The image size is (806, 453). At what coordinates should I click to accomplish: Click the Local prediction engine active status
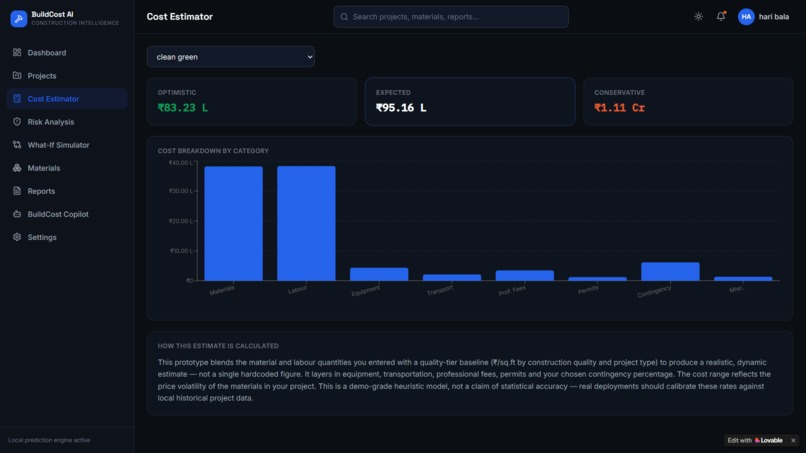(49, 440)
